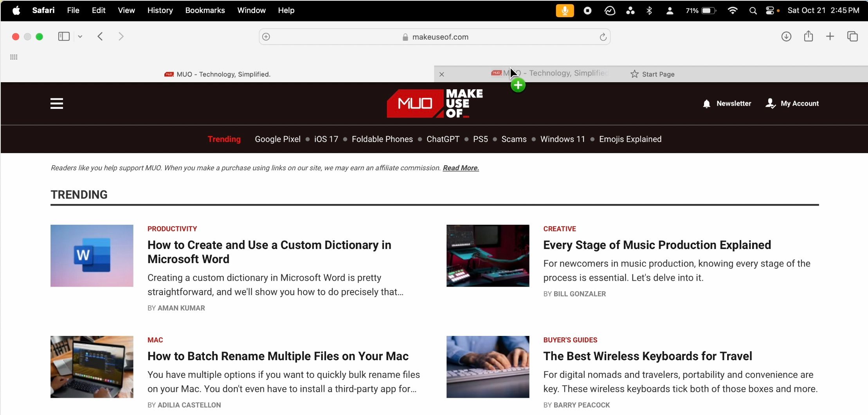The image size is (868, 415).
Task: Open the MUO hamburger menu
Action: click(x=56, y=103)
